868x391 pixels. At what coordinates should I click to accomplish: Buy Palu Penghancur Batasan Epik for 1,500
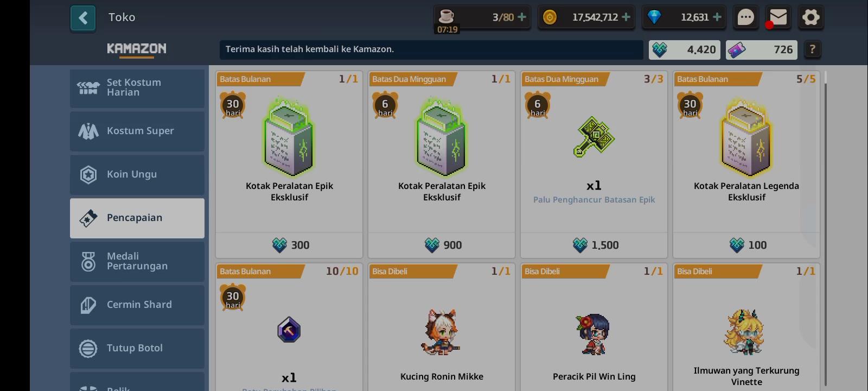click(594, 245)
